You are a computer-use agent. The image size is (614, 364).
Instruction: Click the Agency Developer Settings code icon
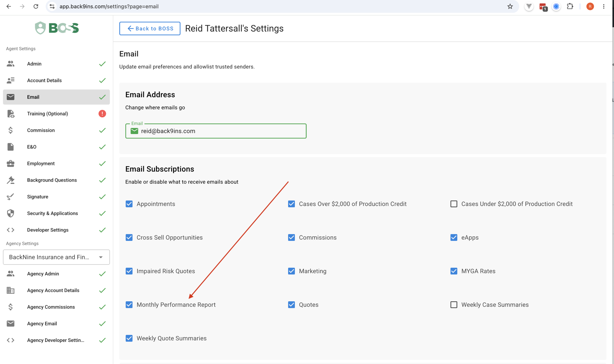tap(11, 340)
